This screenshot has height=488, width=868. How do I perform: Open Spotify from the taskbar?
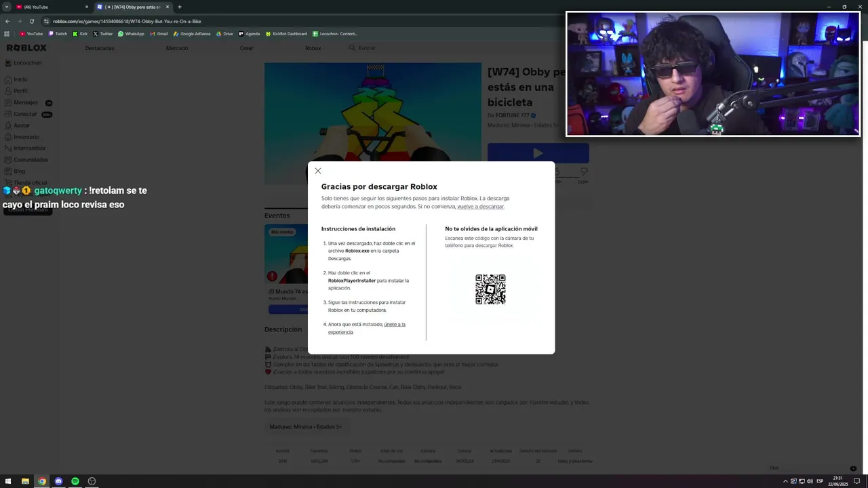(x=75, y=481)
